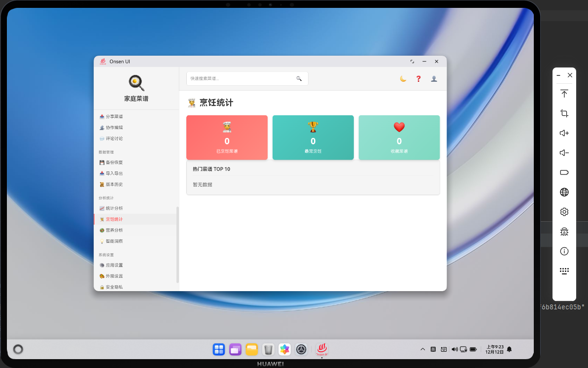
Task: Open 协作编辑 in the sidebar
Action: coord(135,128)
